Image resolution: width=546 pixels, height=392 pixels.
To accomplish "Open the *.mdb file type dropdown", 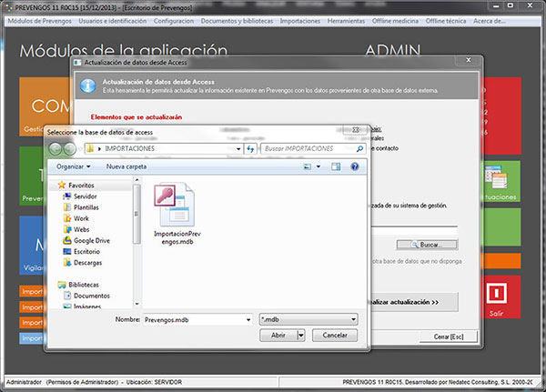I will 308,319.
